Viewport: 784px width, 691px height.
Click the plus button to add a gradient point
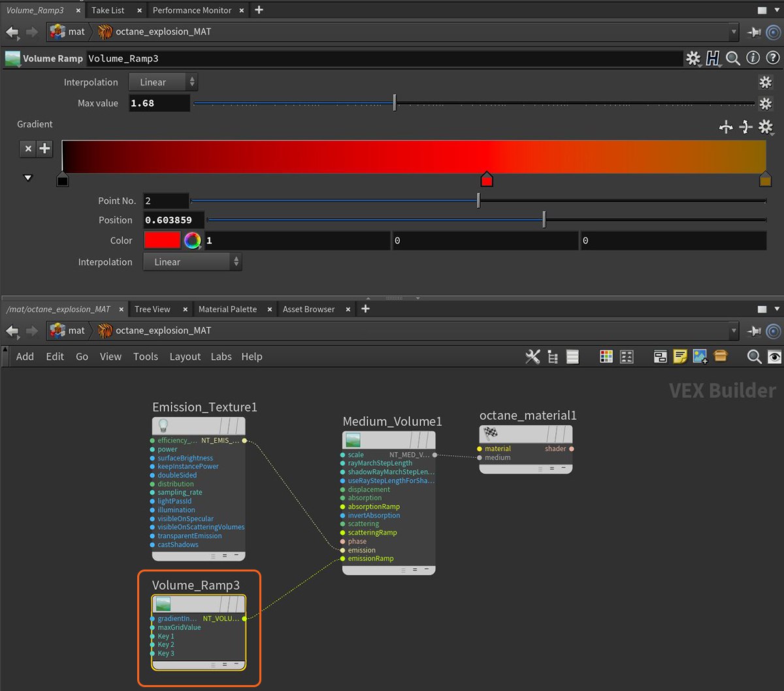click(44, 148)
